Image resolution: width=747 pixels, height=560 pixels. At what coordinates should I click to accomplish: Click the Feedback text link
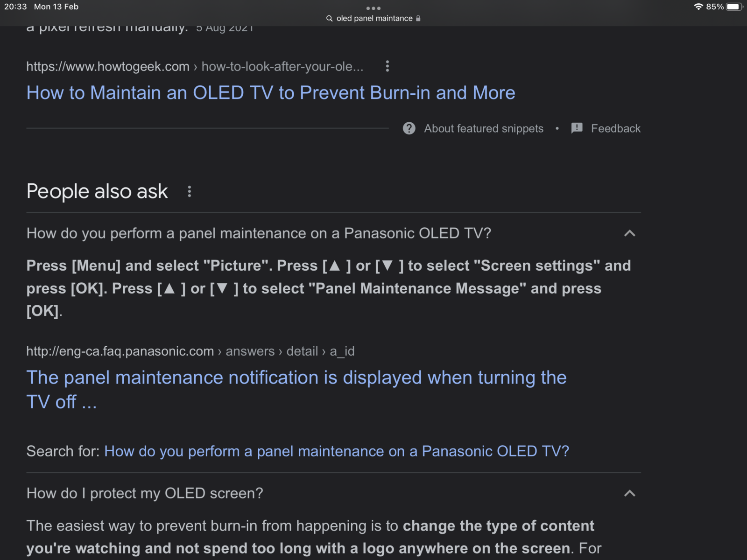(615, 128)
